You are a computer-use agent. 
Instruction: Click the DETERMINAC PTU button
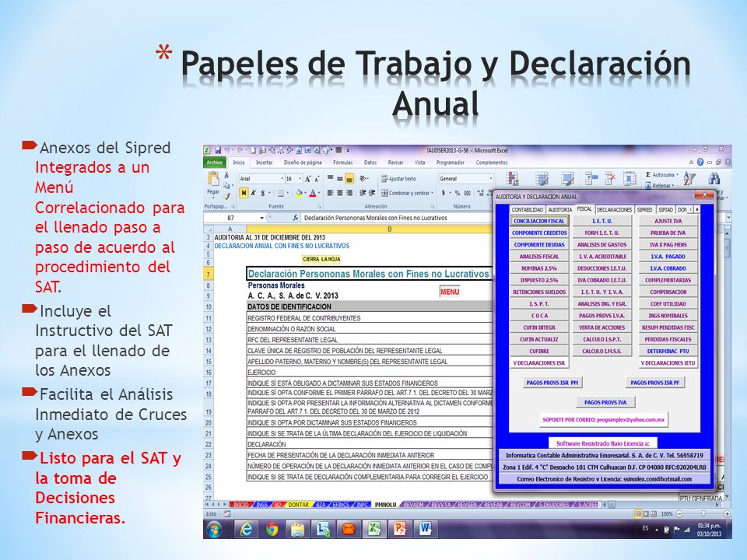[668, 351]
